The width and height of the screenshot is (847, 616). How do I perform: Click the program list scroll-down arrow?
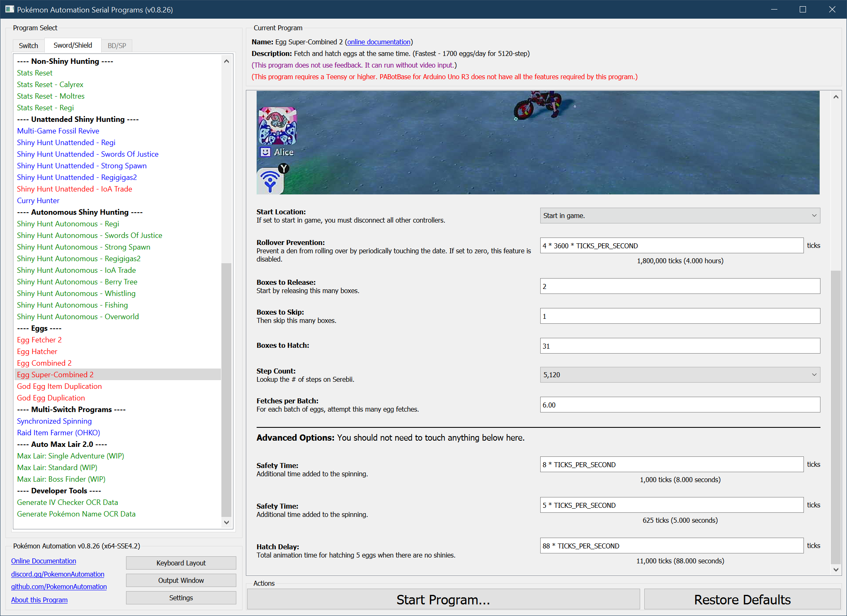pos(226,522)
